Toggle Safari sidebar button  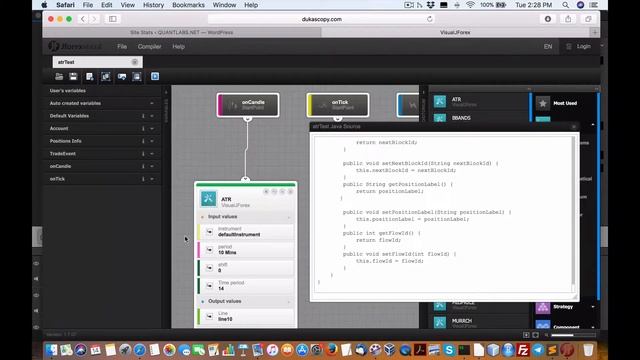click(113, 19)
